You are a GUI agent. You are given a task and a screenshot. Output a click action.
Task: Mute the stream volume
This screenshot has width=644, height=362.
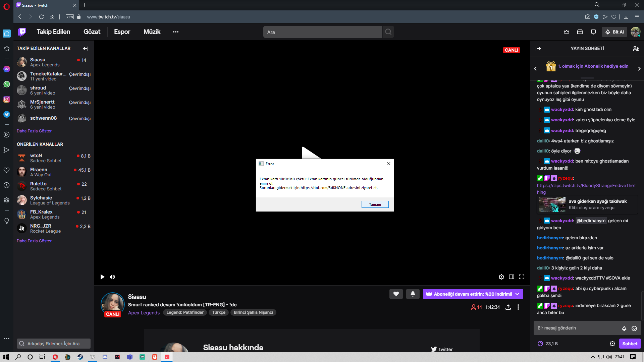pos(112,277)
